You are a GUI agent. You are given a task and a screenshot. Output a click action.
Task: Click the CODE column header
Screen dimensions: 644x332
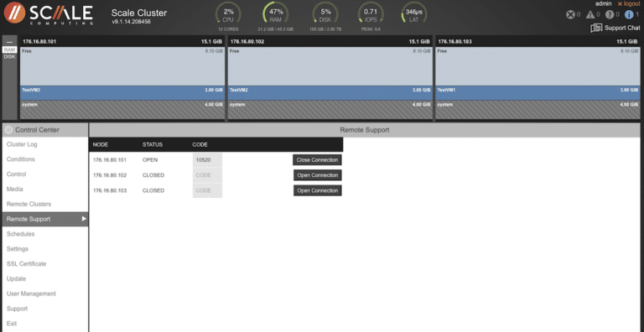[200, 145]
